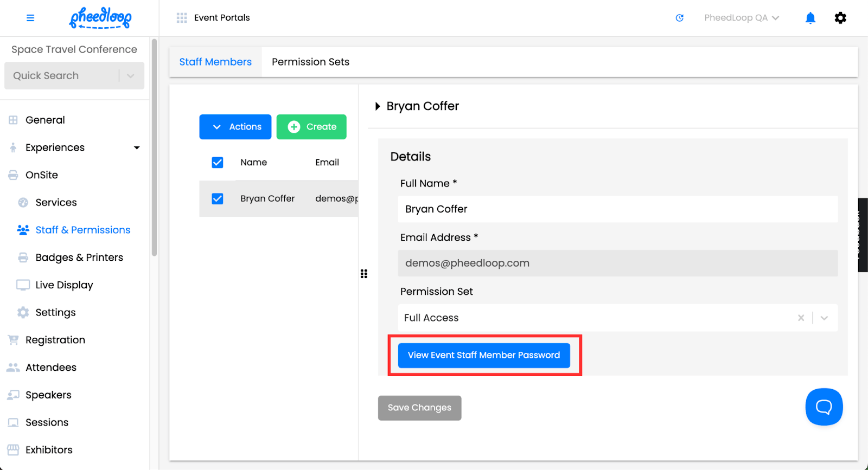Clear the Full Access permission selection

[801, 318]
